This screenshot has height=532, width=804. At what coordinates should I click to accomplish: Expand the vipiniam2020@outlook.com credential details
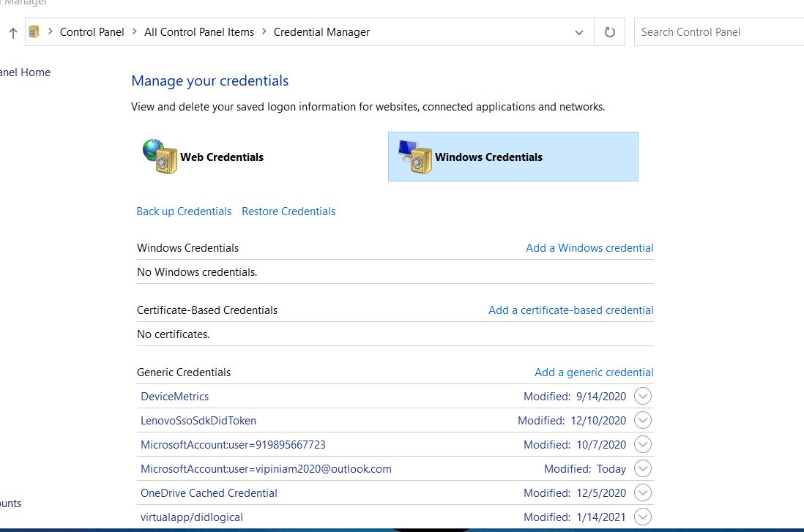[642, 468]
